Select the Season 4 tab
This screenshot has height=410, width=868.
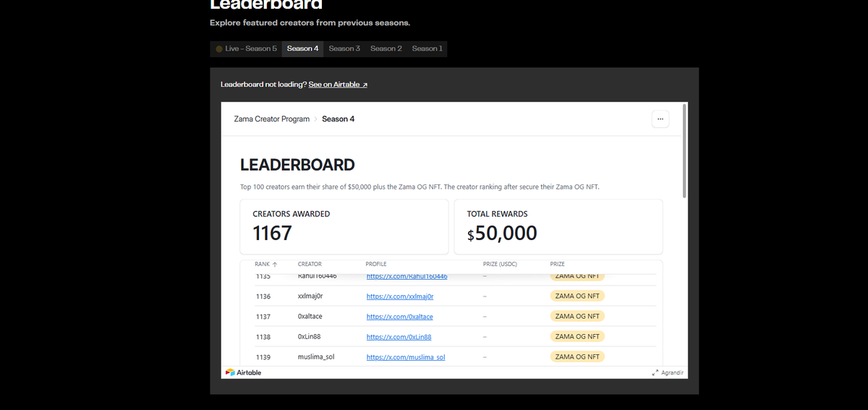[302, 48]
